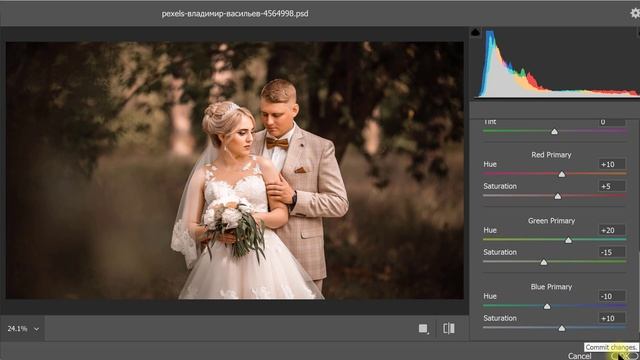Click the wedding photo preview
The width and height of the screenshot is (640, 360).
(x=235, y=170)
